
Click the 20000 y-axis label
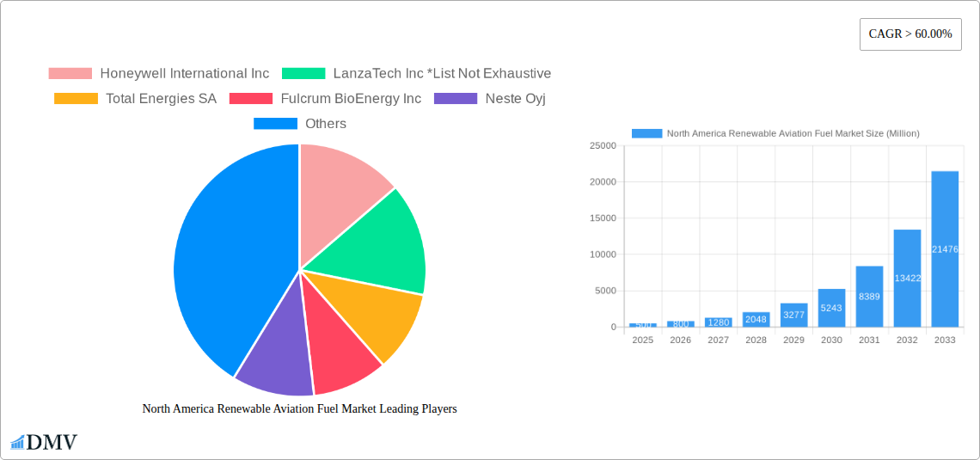coord(603,182)
